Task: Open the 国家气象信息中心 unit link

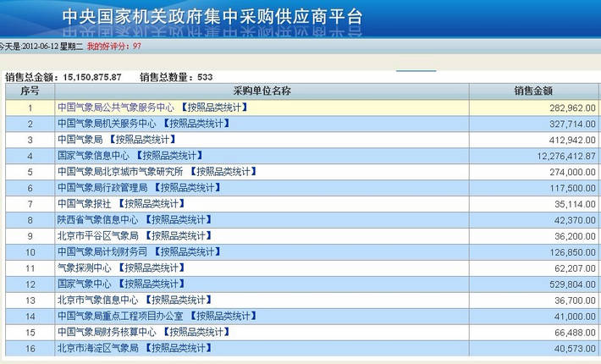Action: 93,156
